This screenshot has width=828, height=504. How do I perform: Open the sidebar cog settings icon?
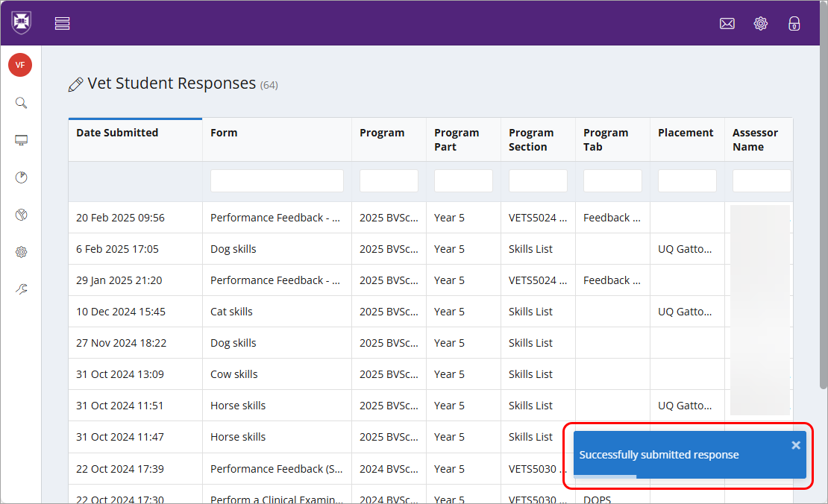pos(21,252)
